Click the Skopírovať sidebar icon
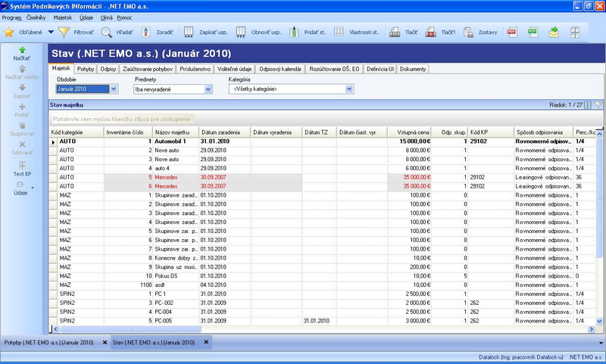Viewport: 606px width, 364px height. point(22,126)
